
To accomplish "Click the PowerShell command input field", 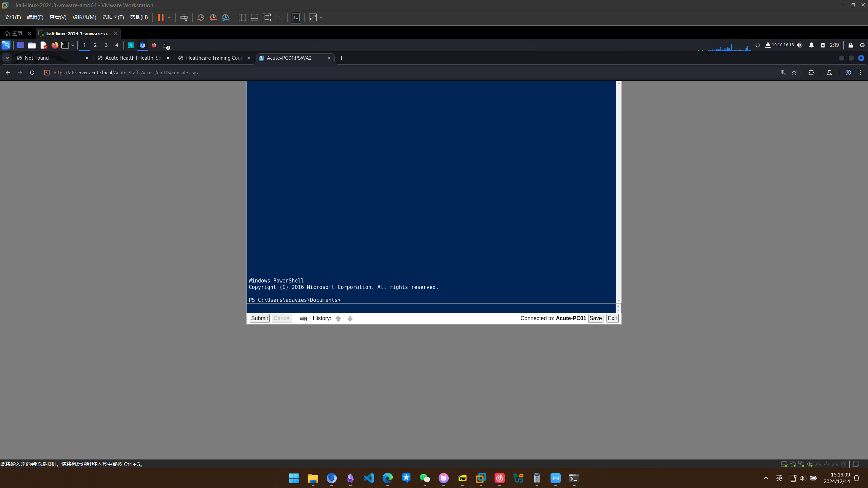I will click(431, 308).
